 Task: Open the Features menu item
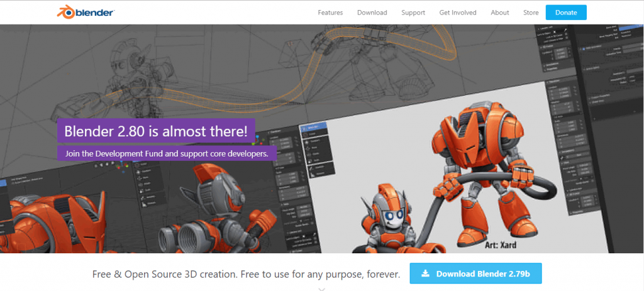pos(330,13)
